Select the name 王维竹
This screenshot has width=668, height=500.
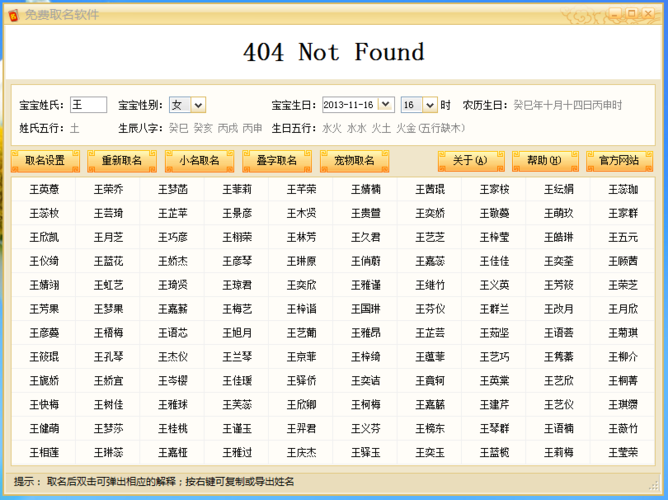coord(430,285)
